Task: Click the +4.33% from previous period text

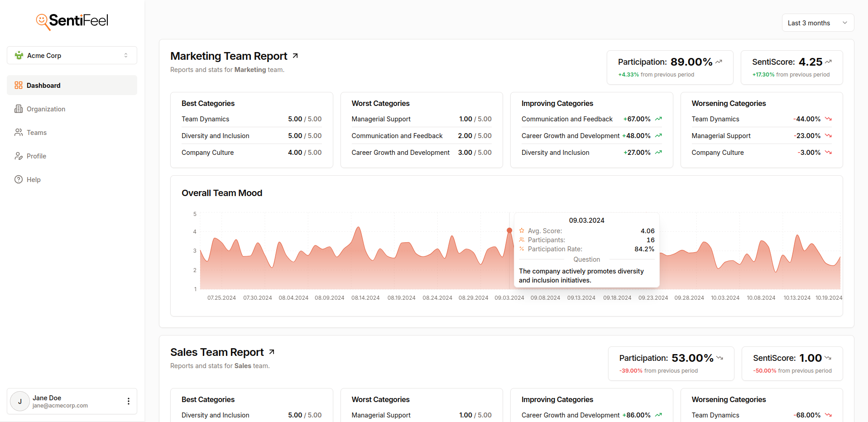Action: pos(656,75)
